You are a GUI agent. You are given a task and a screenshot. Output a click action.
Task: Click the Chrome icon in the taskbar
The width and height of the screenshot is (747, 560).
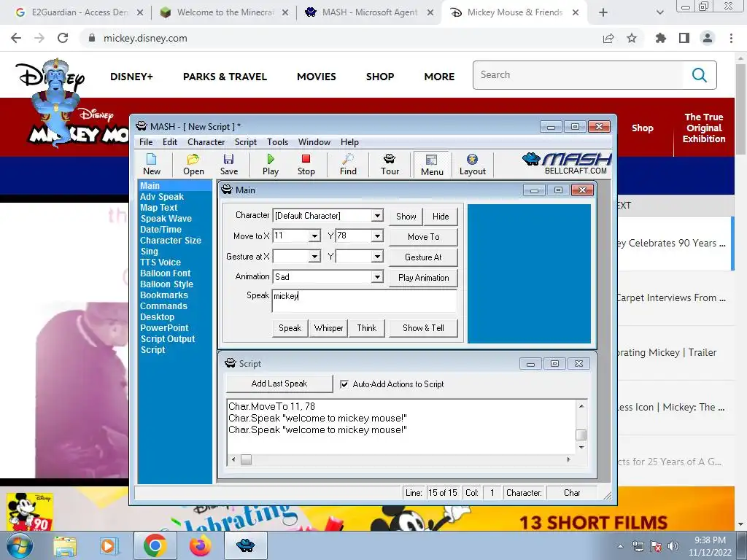pyautogui.click(x=155, y=545)
